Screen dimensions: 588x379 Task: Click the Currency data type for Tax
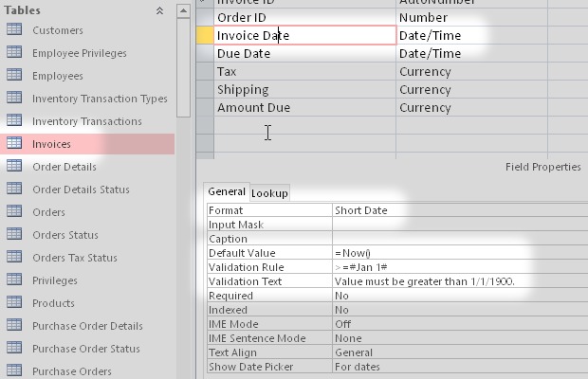425,72
